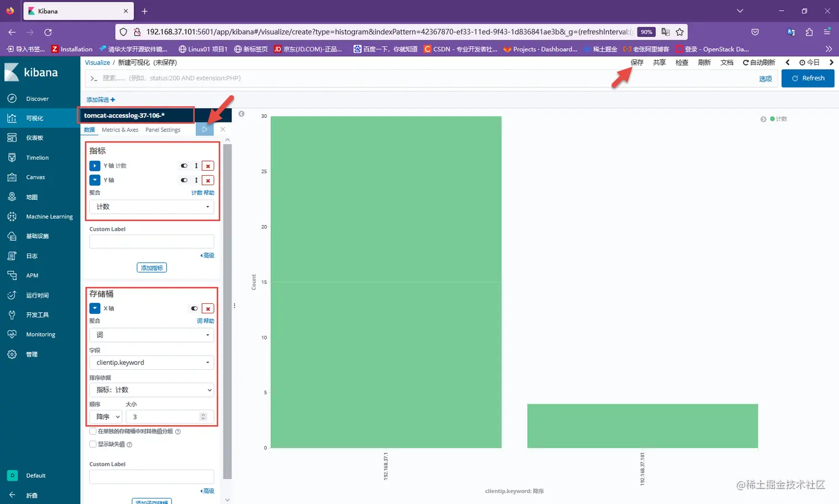
Task: Open the 字段 dropdown showing clientip.keyword
Action: [151, 363]
